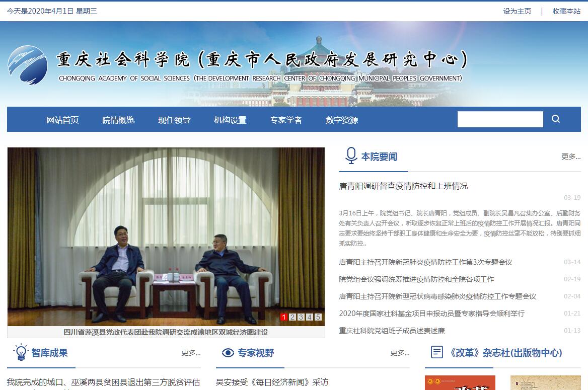588x390 pixels.
Task: Show more under 专家视野
Action: 400,353
